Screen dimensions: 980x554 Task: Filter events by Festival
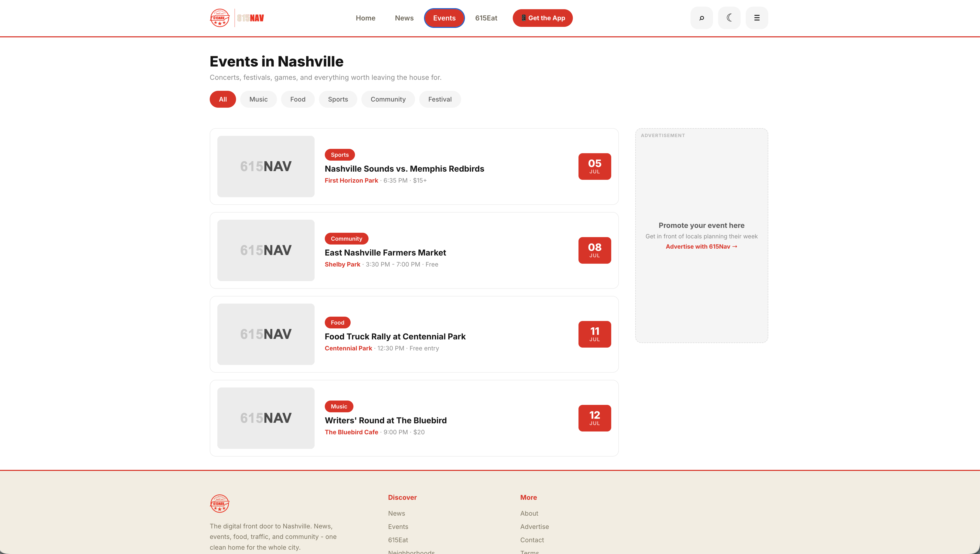pyautogui.click(x=440, y=99)
